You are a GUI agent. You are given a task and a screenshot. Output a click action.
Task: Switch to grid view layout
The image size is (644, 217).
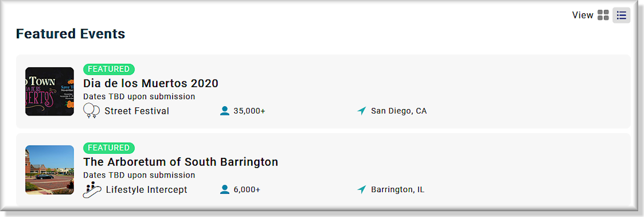(603, 15)
